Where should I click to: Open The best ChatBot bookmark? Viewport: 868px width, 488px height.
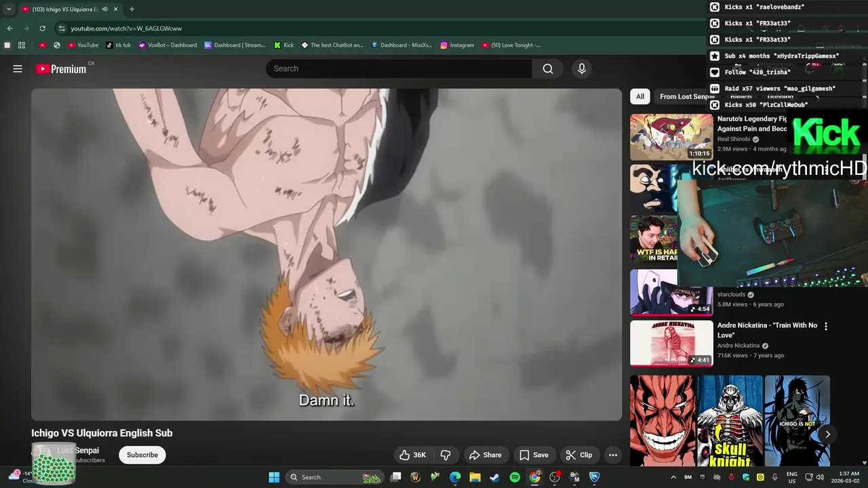(332, 45)
